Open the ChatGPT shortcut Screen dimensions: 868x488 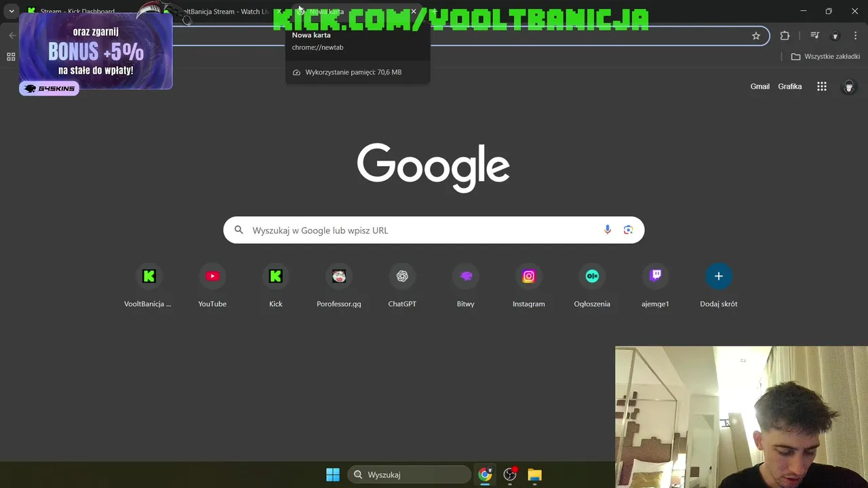pos(402,286)
